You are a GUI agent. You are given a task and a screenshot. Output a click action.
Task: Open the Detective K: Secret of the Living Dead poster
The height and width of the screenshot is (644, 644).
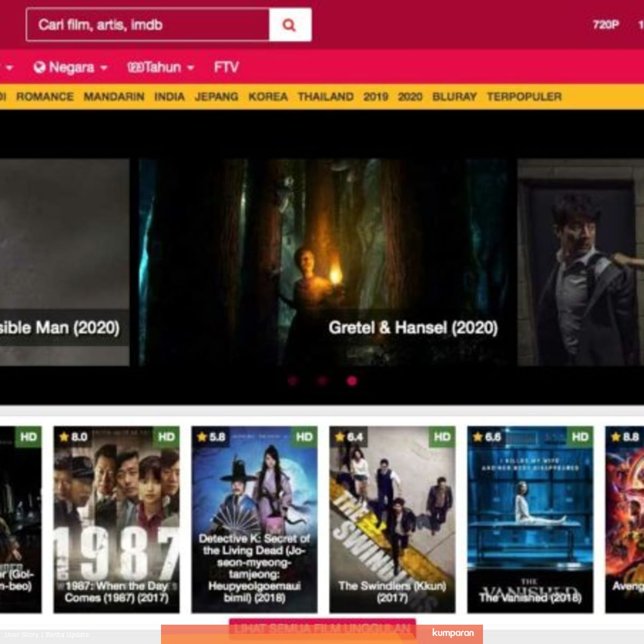[254, 519]
